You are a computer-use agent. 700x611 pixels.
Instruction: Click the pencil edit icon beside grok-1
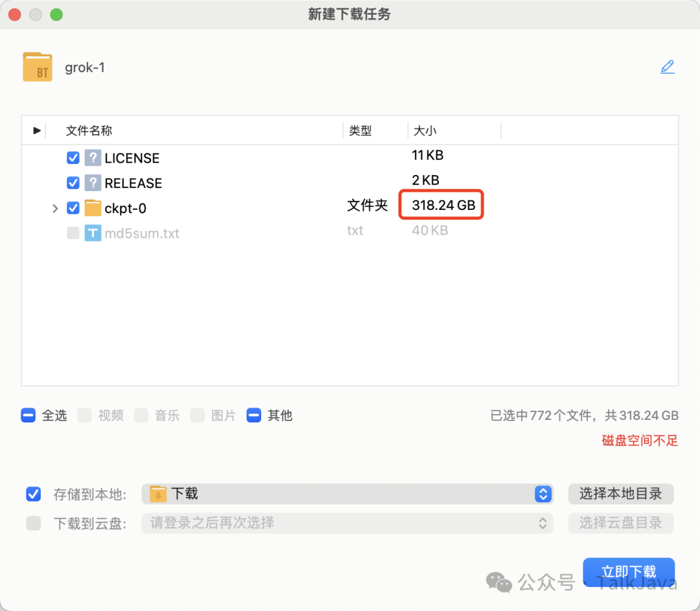667,67
